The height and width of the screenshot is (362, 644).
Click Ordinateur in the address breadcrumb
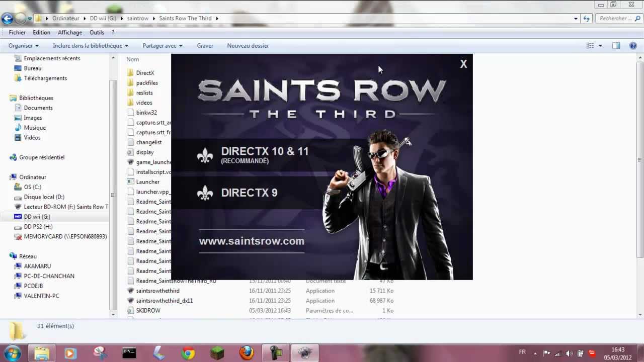pos(65,18)
